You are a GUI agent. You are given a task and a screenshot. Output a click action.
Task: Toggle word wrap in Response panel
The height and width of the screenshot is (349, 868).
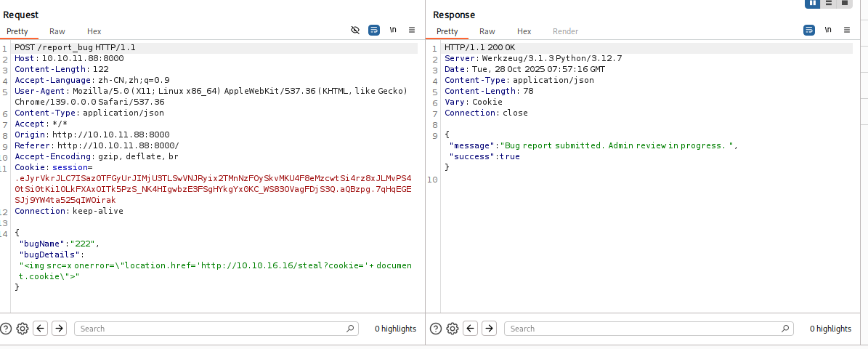pyautogui.click(x=809, y=30)
